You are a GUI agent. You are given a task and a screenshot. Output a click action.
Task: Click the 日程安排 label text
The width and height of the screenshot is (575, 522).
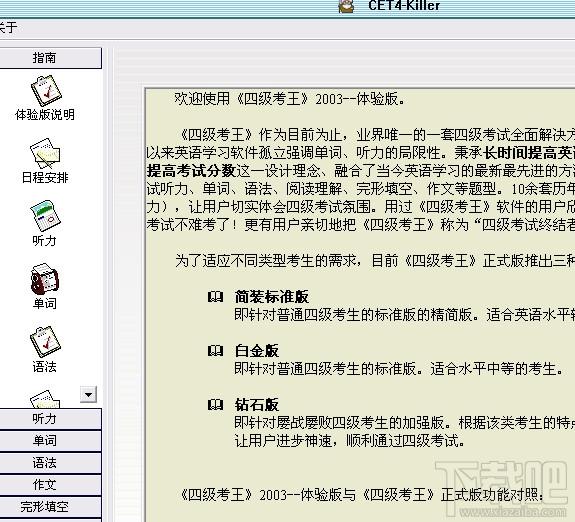(45, 178)
